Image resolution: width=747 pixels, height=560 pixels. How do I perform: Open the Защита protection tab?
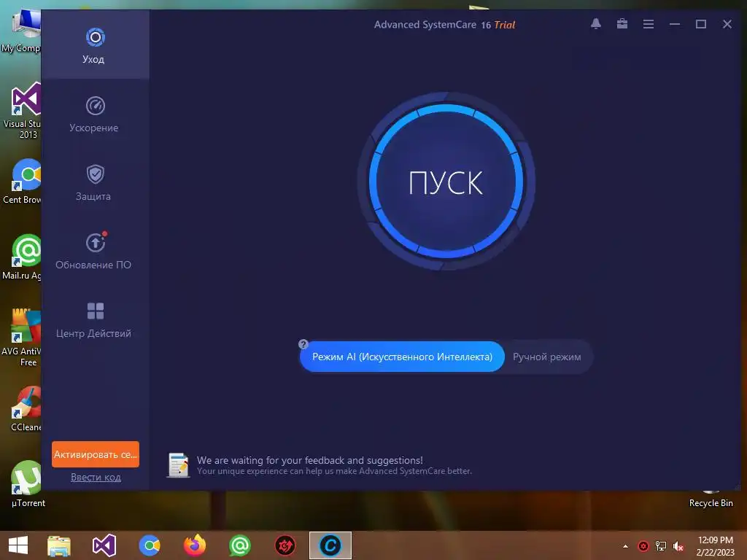click(95, 183)
